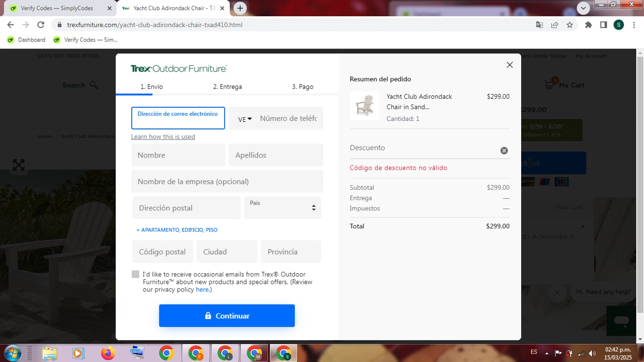Open the Windows Start menu

click(13, 353)
